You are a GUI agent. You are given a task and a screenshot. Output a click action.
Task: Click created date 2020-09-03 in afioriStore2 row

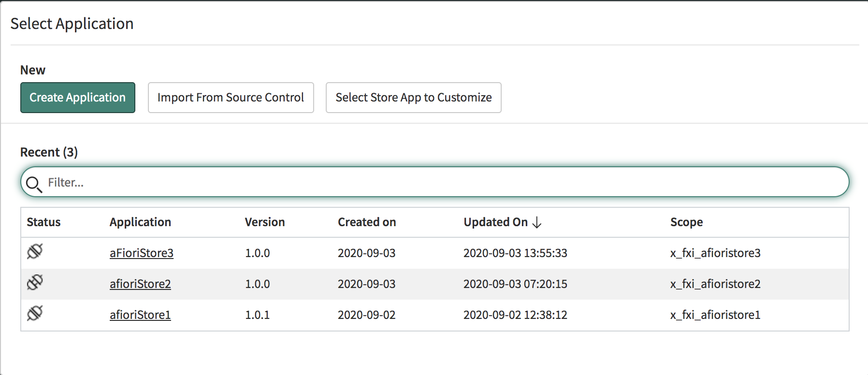click(x=366, y=284)
